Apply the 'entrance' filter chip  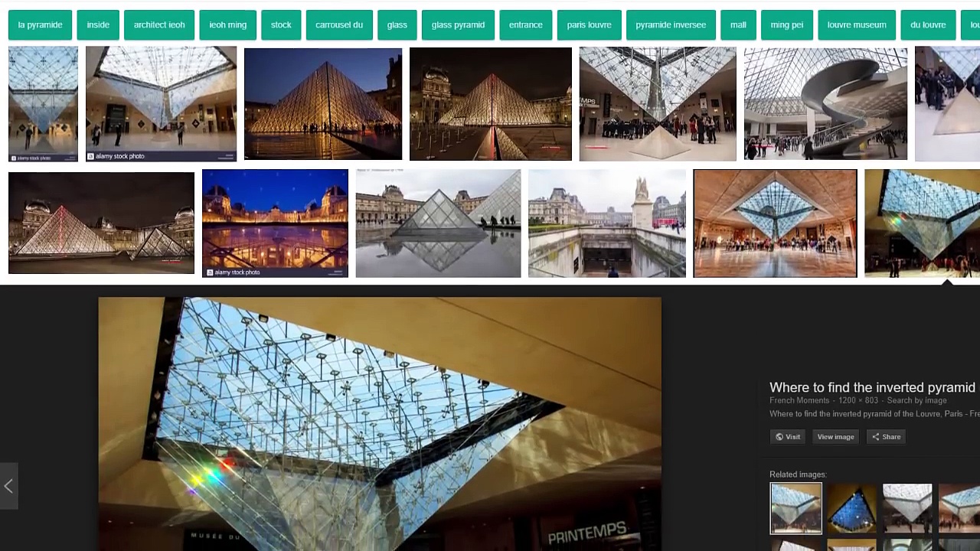[525, 25]
